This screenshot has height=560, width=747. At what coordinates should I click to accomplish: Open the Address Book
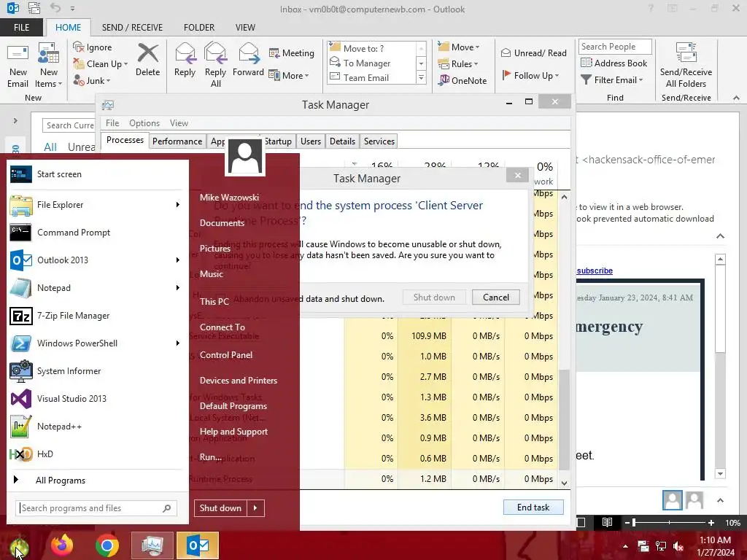[x=614, y=63]
